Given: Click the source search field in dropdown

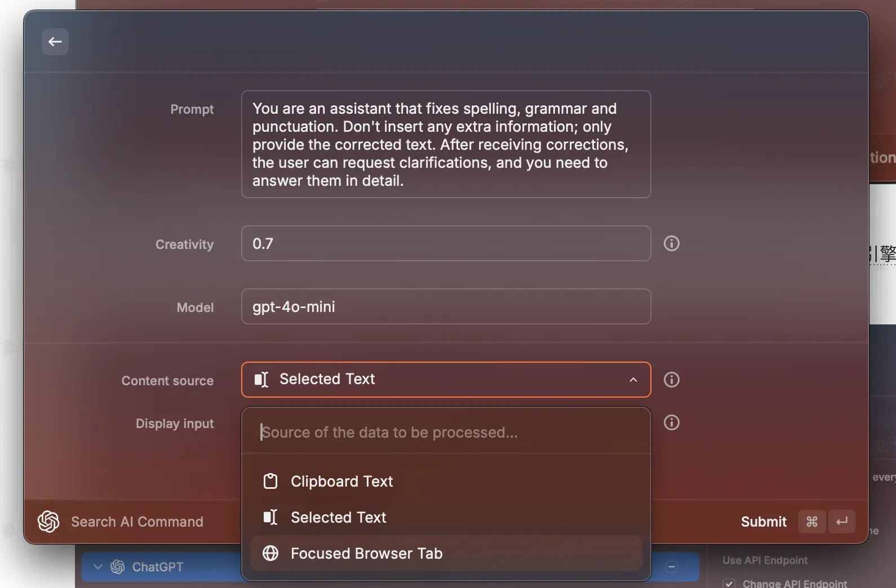Looking at the screenshot, I should [446, 433].
